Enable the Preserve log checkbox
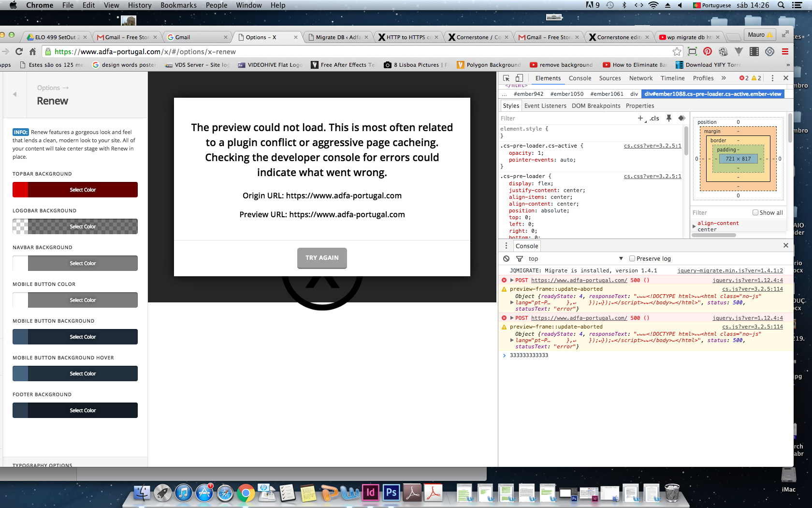Viewport: 812px width, 508px height. pos(632,258)
